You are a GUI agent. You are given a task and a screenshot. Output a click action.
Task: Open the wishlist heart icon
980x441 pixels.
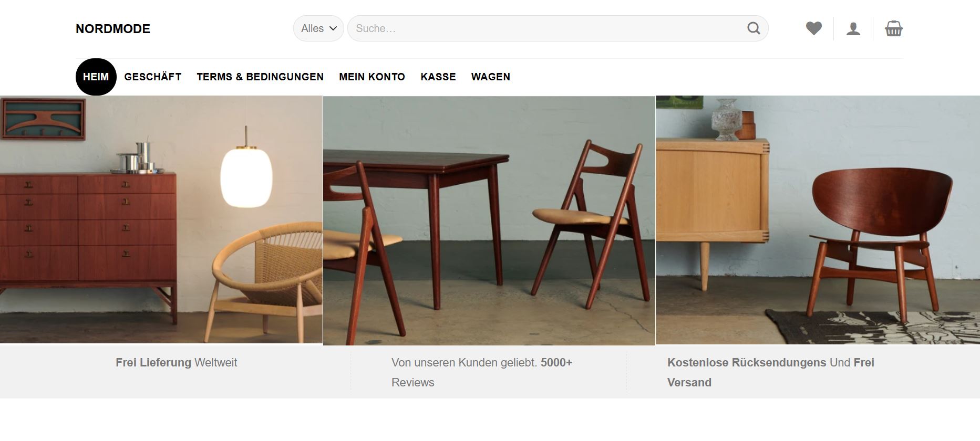coord(813,28)
